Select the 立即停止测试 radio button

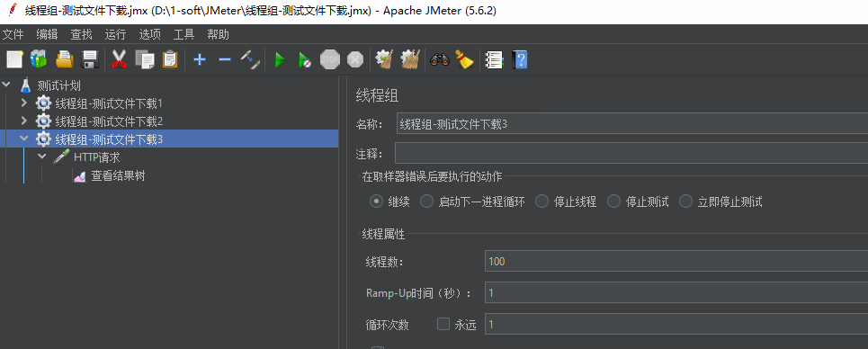[x=686, y=201]
